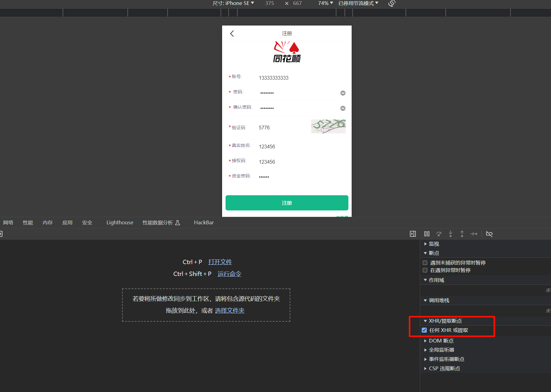The image size is (551, 392).
Task: Expand the 事件监听器断点 section
Action: [446, 359]
